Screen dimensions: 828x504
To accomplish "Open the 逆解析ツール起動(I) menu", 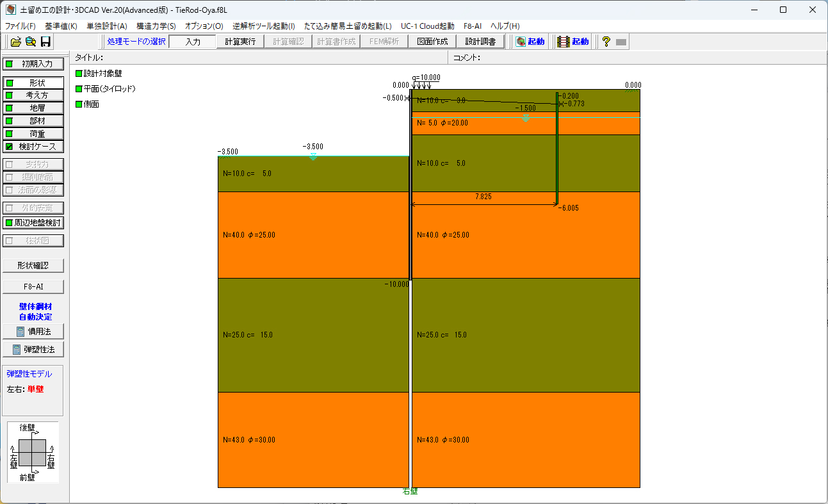I will [x=264, y=26].
